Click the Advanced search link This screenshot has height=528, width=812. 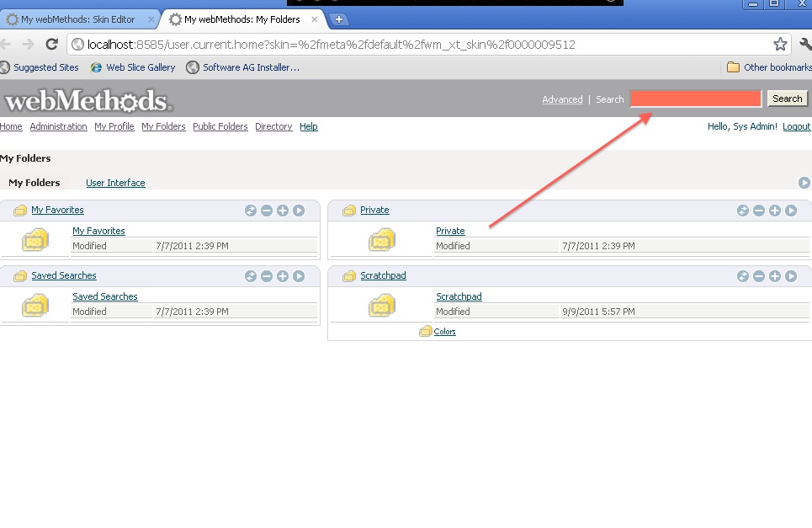pyautogui.click(x=562, y=99)
